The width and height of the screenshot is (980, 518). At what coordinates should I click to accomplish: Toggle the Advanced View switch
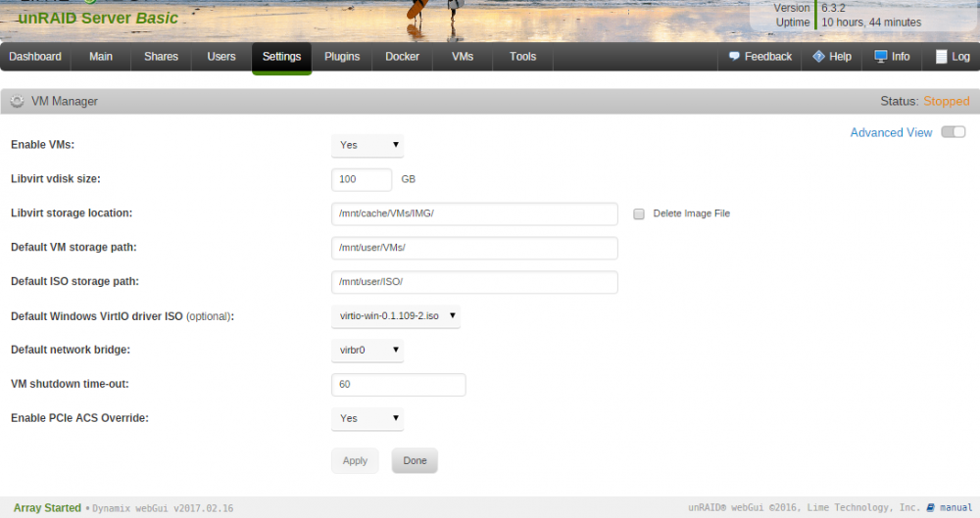coord(954,132)
